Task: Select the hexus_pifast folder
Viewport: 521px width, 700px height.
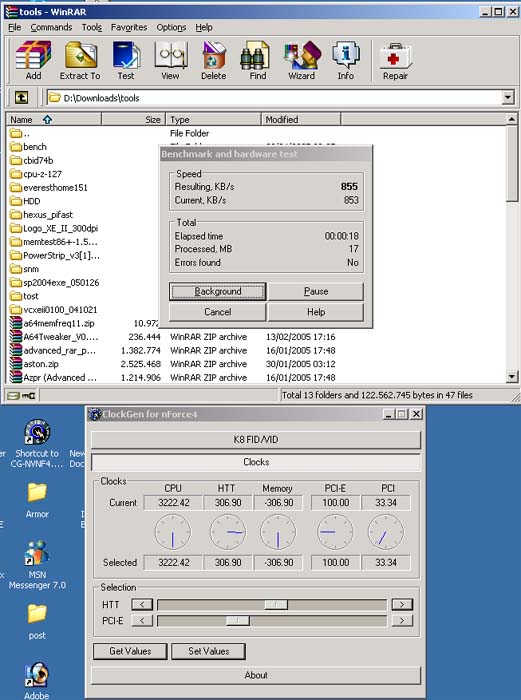Action: click(42, 215)
